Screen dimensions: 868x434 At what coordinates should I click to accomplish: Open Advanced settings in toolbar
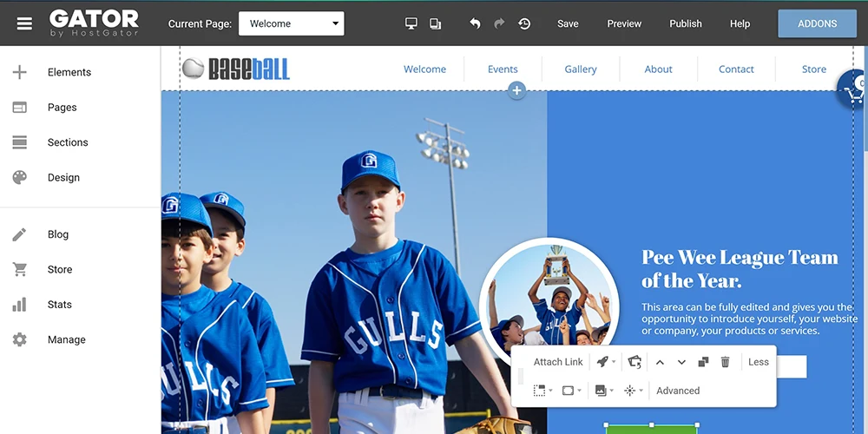[x=678, y=391]
